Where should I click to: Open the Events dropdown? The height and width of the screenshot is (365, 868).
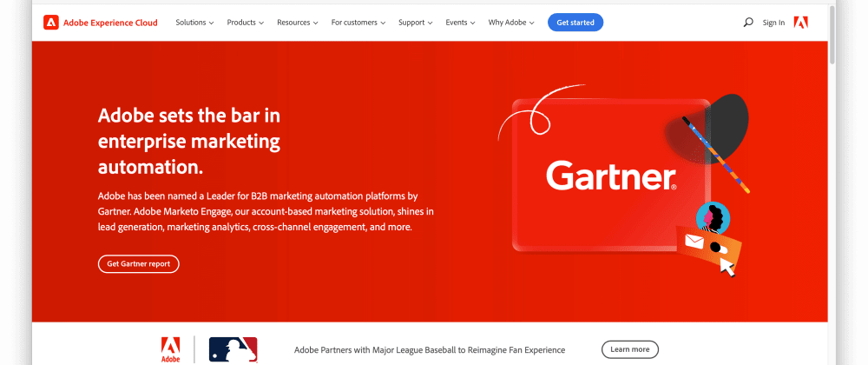(x=461, y=23)
